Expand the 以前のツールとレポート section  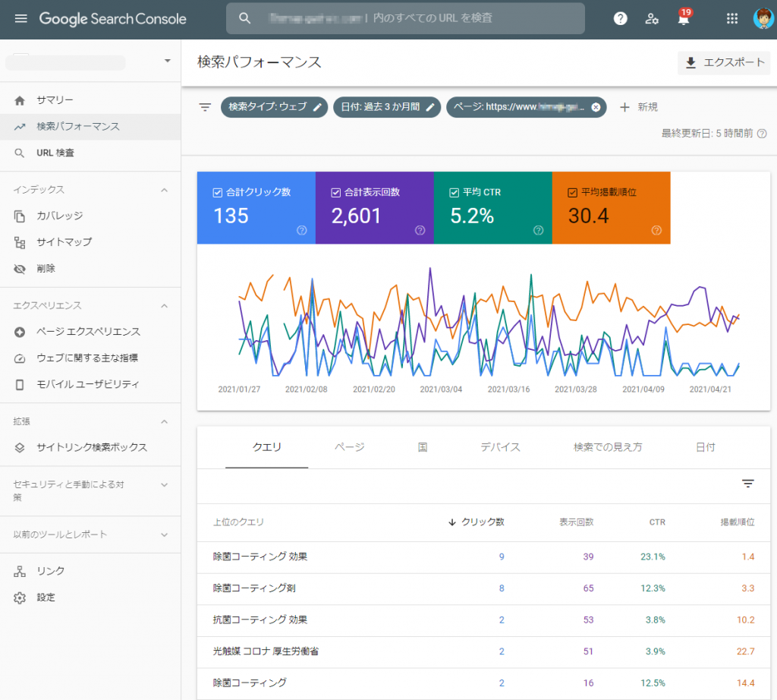tap(164, 534)
